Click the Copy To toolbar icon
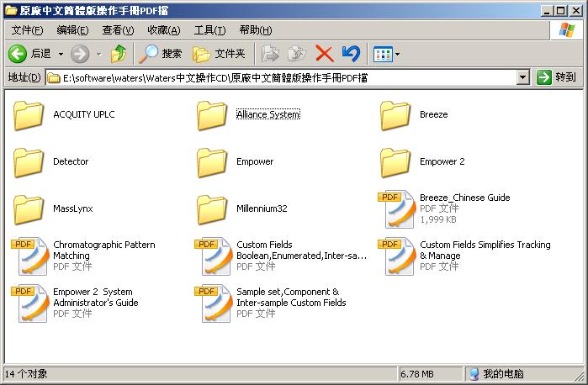 tap(298, 54)
